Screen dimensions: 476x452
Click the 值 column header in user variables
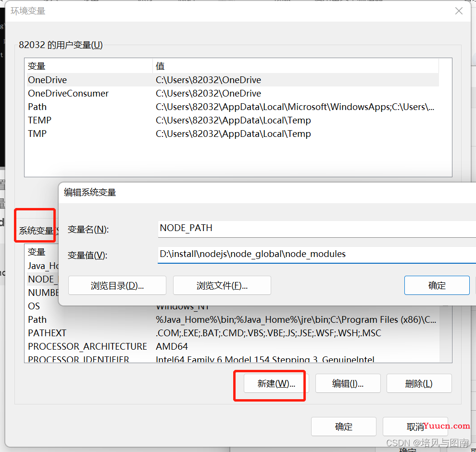[x=296, y=66]
